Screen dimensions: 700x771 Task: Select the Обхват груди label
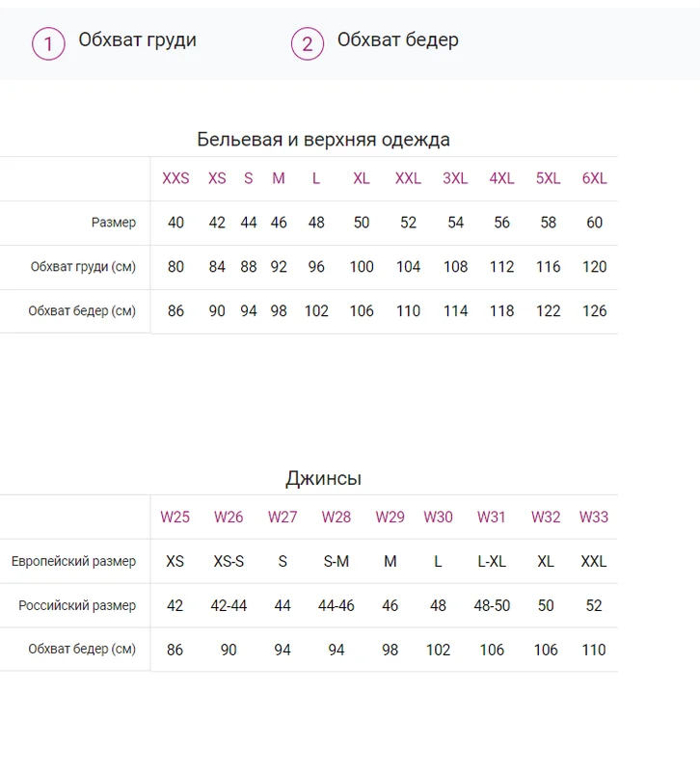click(x=137, y=40)
